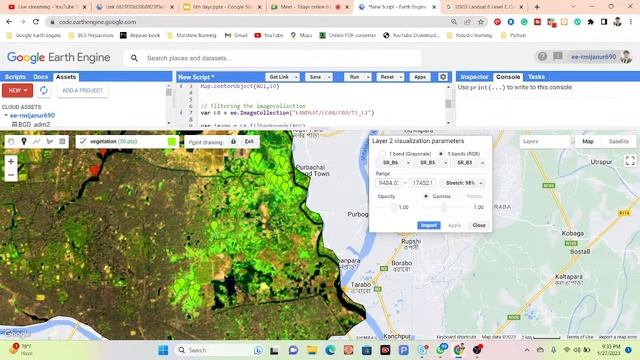This screenshot has height=360, width=640.
Task: Open the Earth Engine help icon
Action: pyautogui.click(x=542, y=57)
